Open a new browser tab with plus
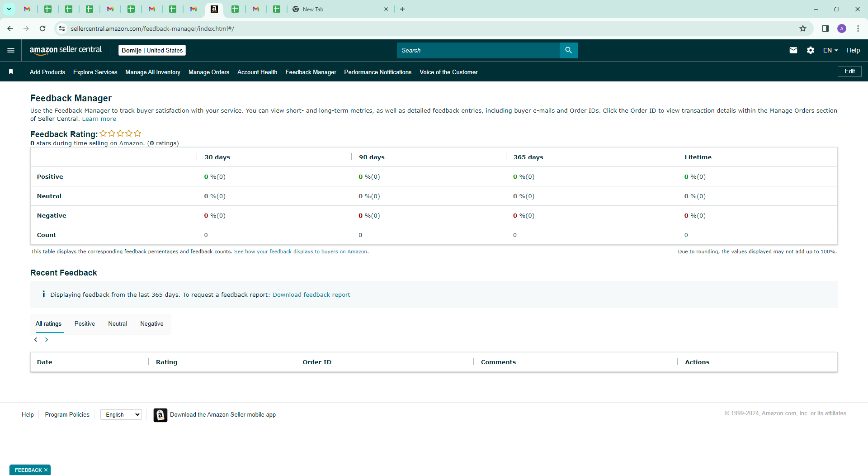Image resolution: width=868 pixels, height=475 pixels. click(402, 9)
